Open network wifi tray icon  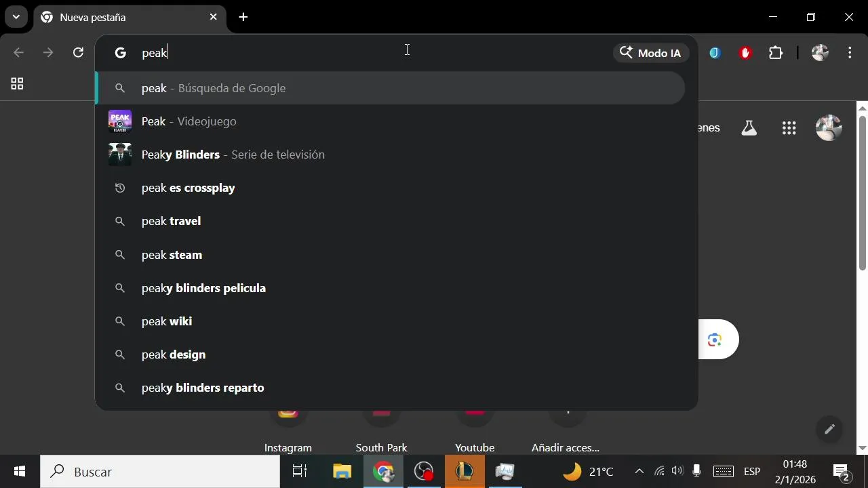pos(659,472)
